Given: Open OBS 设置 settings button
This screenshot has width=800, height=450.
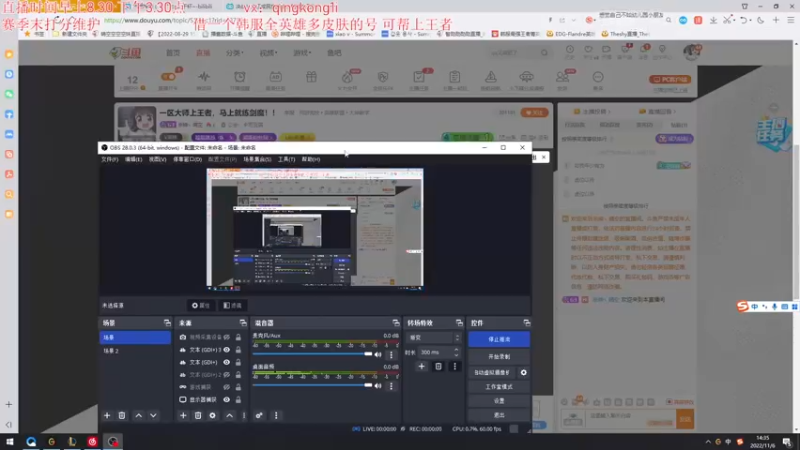Looking at the screenshot, I should coord(499,401).
